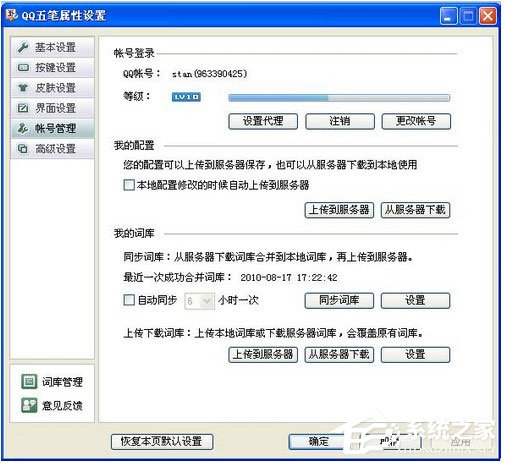Click the 恢复本页默认设置 button

click(162, 442)
